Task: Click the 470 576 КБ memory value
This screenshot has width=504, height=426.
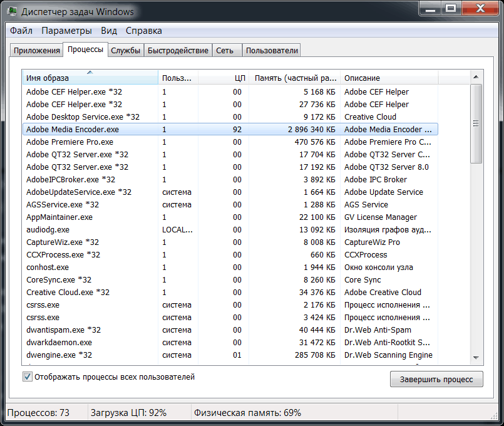Action: [315, 142]
